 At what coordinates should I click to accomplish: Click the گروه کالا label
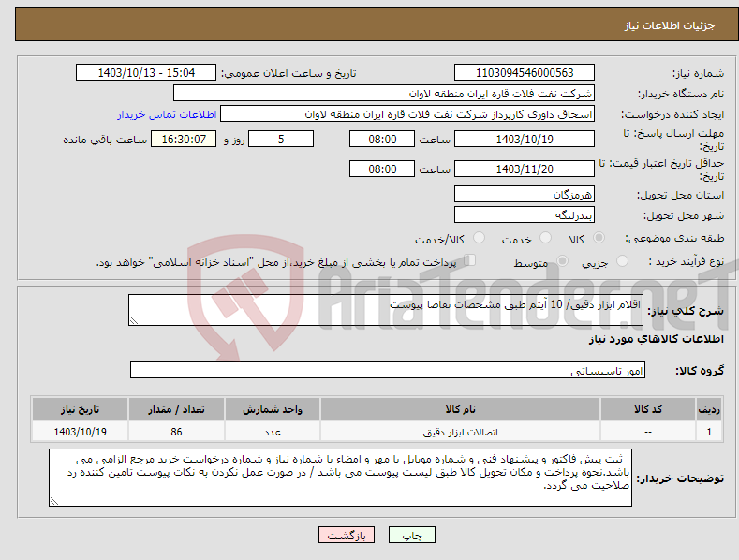pos(700,371)
